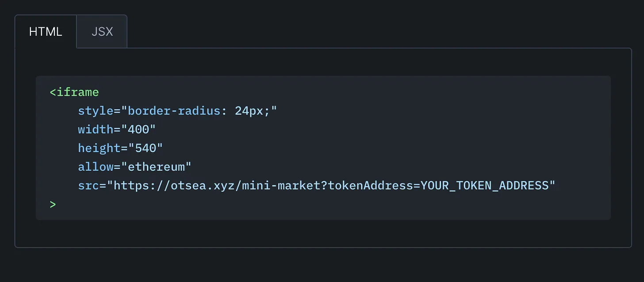Screen dimensions: 644x282
Task: Select the HTML tab
Action: coord(46,32)
